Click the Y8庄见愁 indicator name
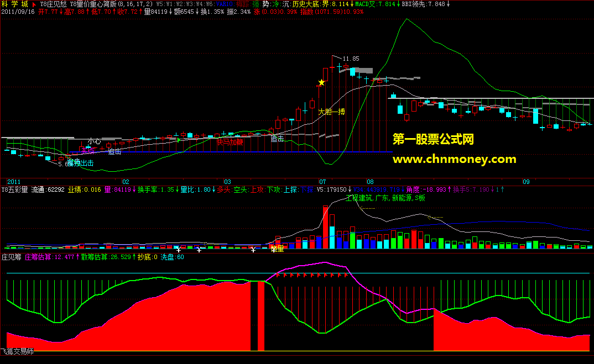 click(54, 4)
